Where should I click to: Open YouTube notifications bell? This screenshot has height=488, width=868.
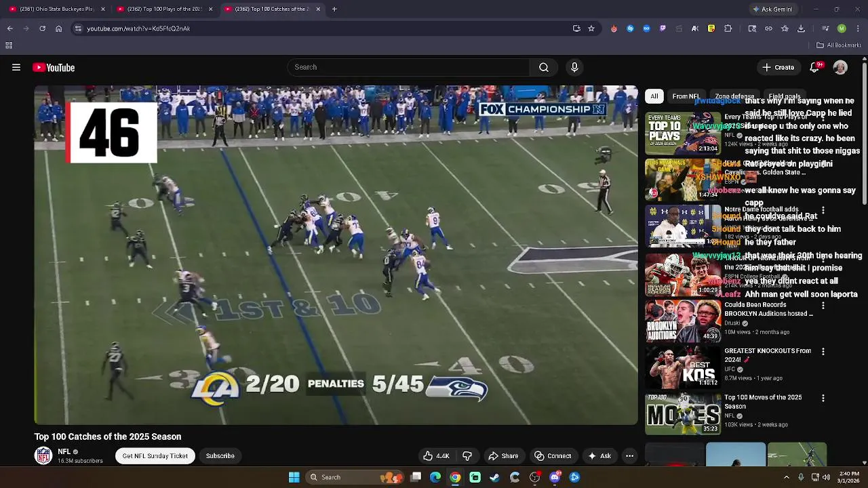815,67
